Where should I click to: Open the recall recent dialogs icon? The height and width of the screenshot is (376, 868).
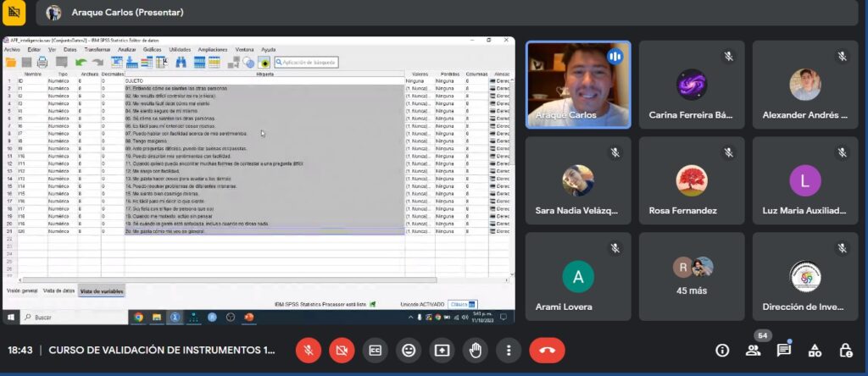61,63
